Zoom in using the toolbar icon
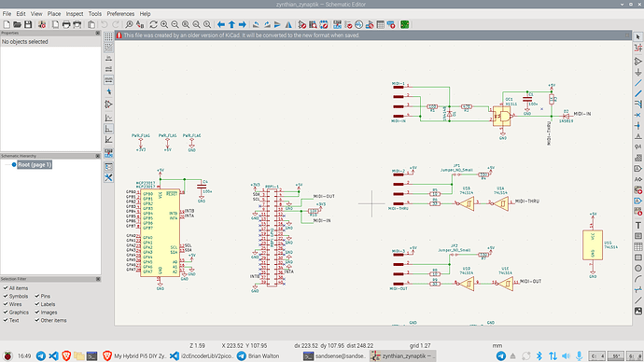Viewport: 644px width, 362px height. (x=164, y=24)
